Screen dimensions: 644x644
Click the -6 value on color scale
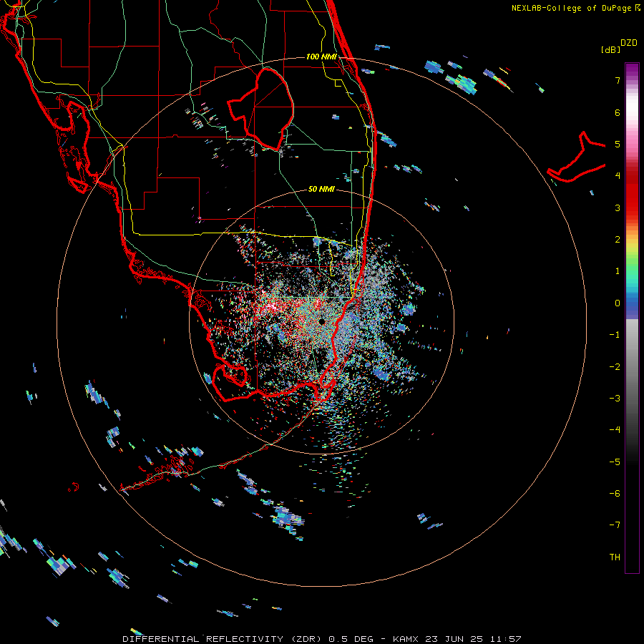pos(615,494)
